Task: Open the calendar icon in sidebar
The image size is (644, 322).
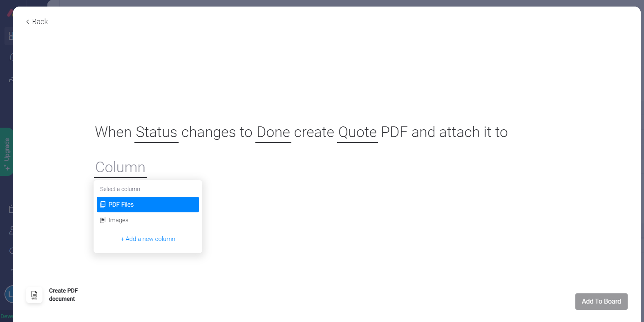Action: coord(11,209)
